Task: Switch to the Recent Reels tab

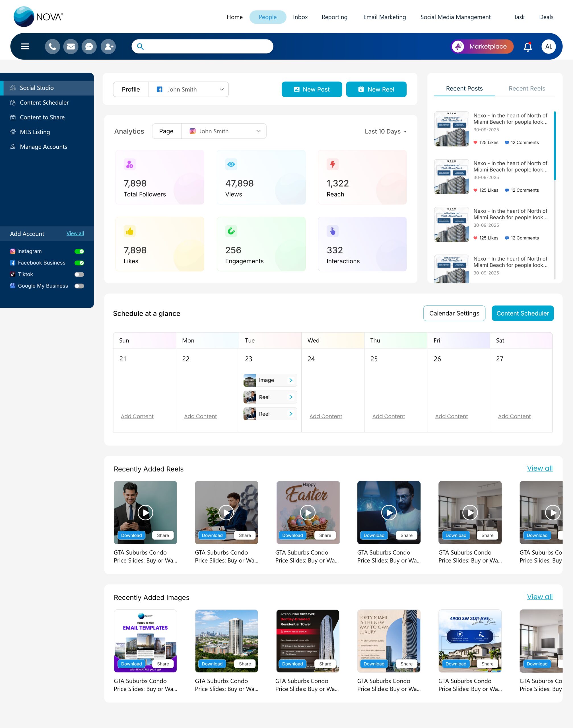Action: [526, 88]
